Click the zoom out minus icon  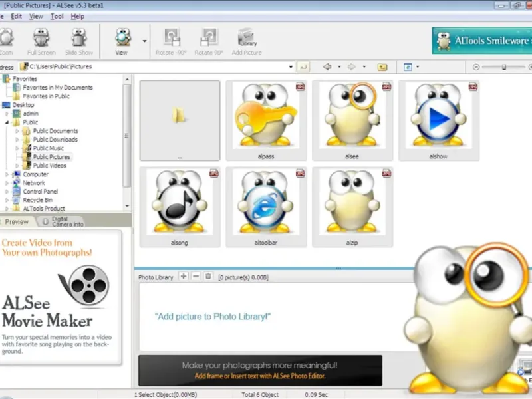point(476,67)
